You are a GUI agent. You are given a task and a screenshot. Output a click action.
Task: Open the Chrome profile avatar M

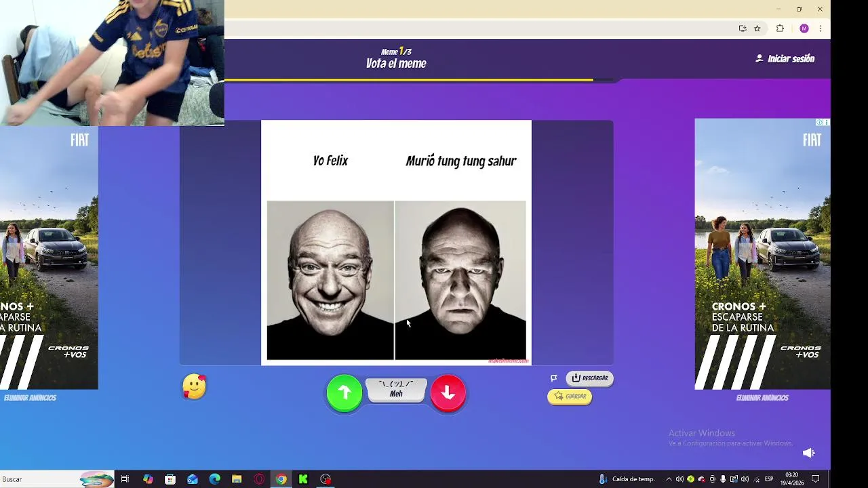(x=804, y=28)
